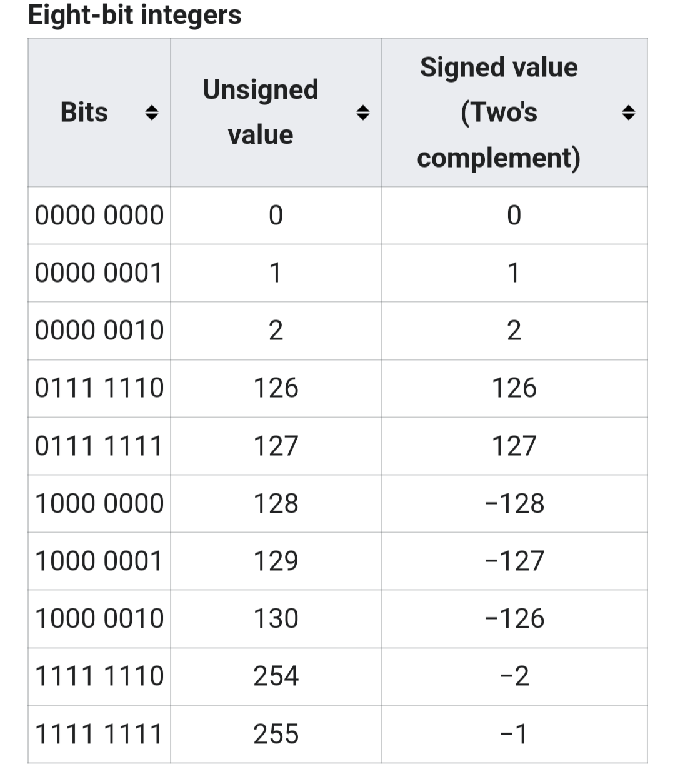Select the 0000 0000 bits cell
Viewport: 675px width, 784px height.
(x=99, y=216)
